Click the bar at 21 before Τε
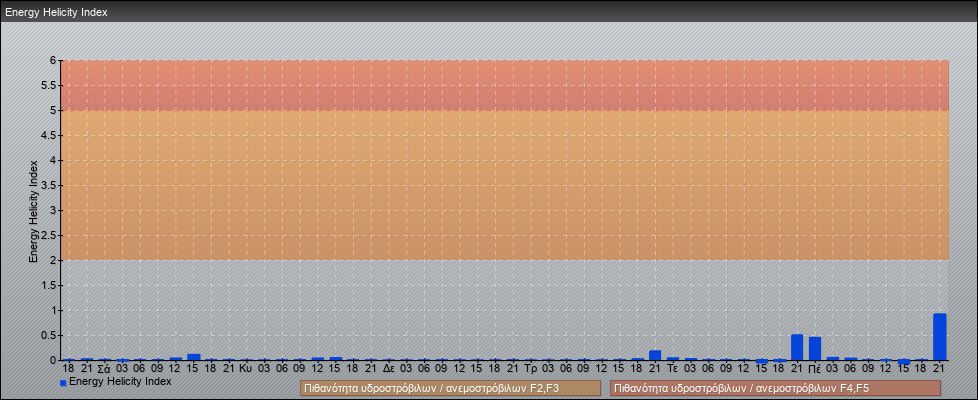978x400 pixels. tap(655, 356)
